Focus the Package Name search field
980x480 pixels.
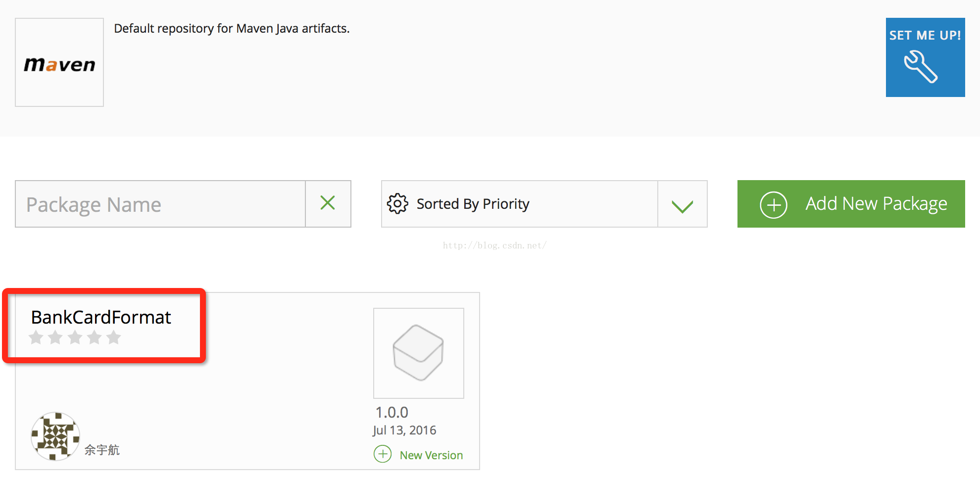160,204
